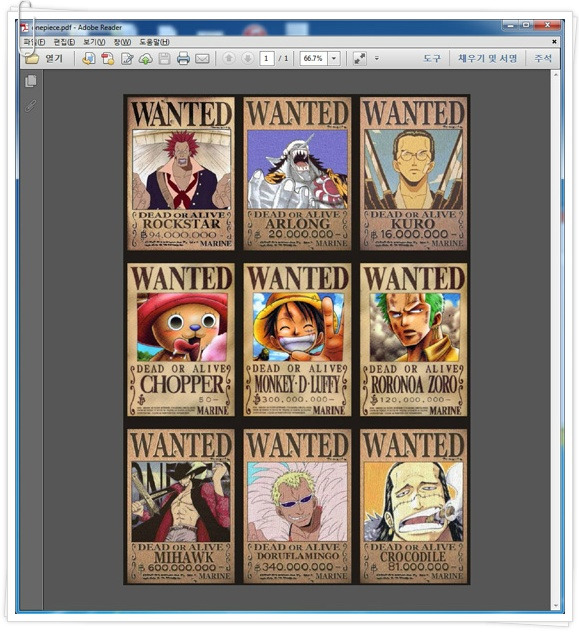Close the Adobe Reader window
This screenshot has width=579, height=632.
547,25
